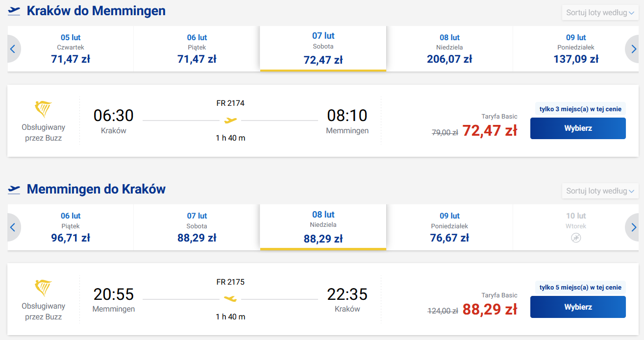Select outbound date 06 lut Piątek
The height and width of the screenshot is (340, 644).
coord(197,49)
